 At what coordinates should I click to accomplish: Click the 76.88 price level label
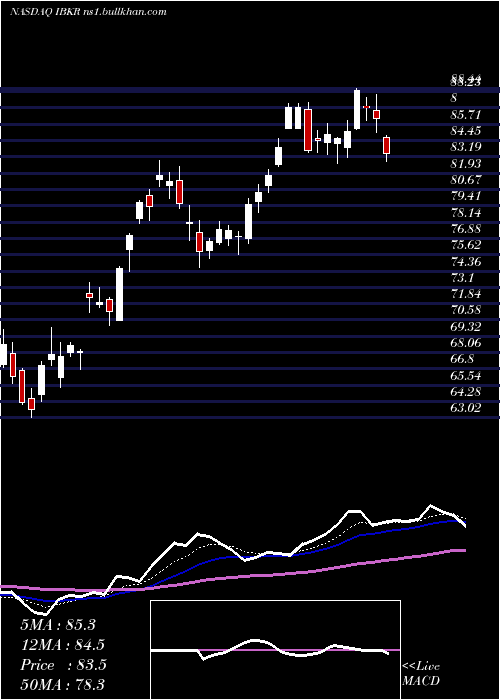(x=466, y=229)
